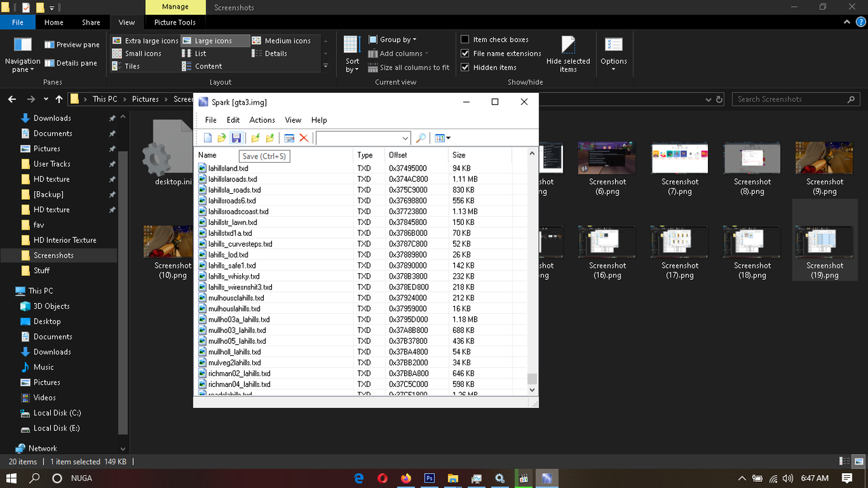The height and width of the screenshot is (488, 868).
Task: Click the up arrow of Spark's list scrollbar
Action: pyautogui.click(x=532, y=155)
